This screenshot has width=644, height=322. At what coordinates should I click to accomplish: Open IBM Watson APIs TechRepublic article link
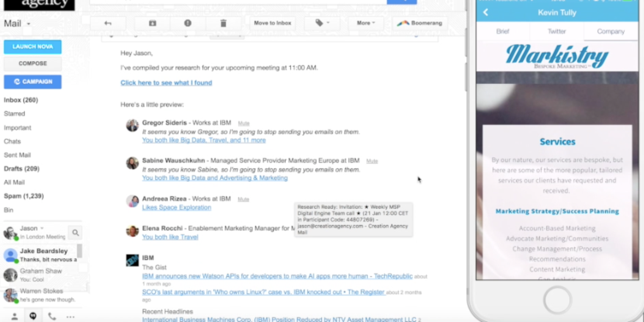tap(277, 276)
